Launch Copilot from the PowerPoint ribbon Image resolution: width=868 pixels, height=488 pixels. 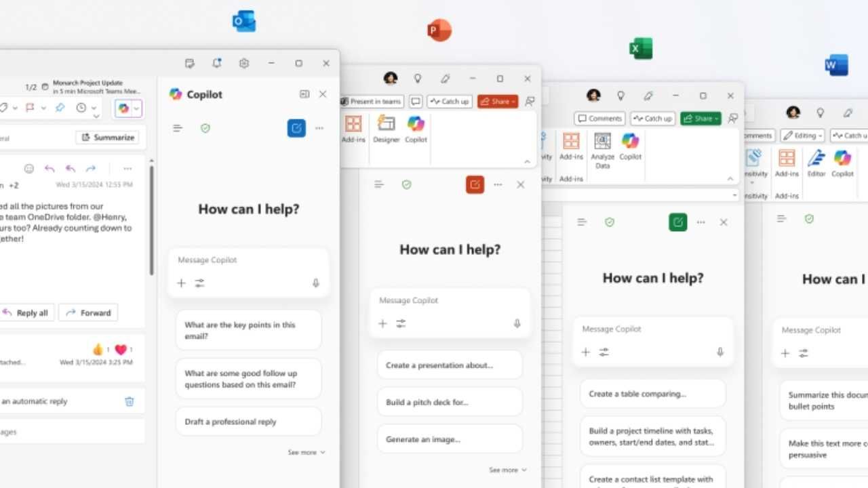point(416,134)
